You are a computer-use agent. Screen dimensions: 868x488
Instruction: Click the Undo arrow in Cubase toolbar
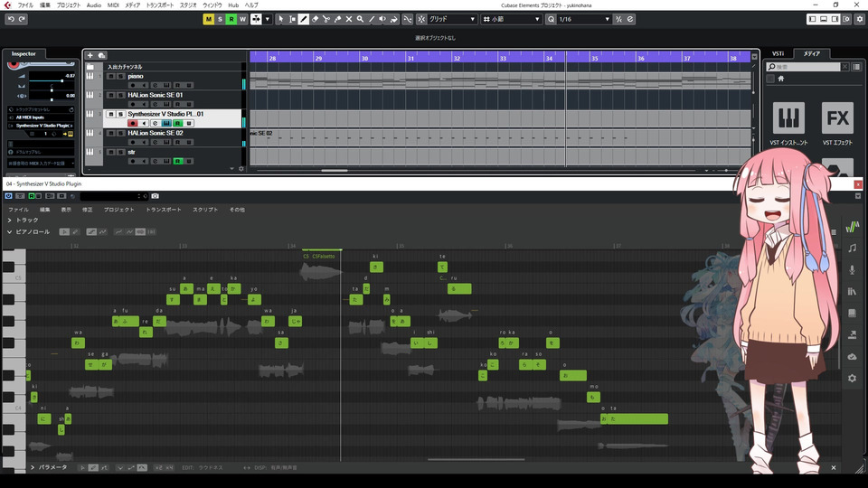11,19
